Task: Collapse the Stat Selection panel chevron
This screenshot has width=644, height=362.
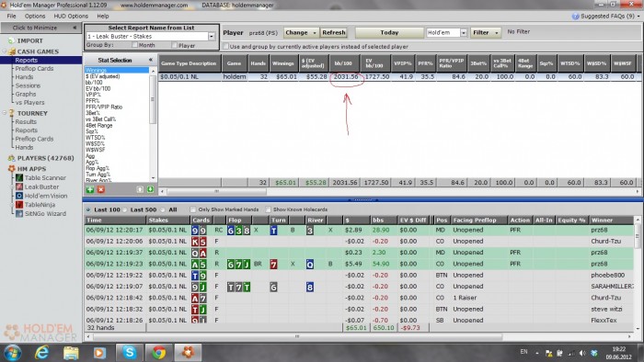Action: click(x=151, y=60)
